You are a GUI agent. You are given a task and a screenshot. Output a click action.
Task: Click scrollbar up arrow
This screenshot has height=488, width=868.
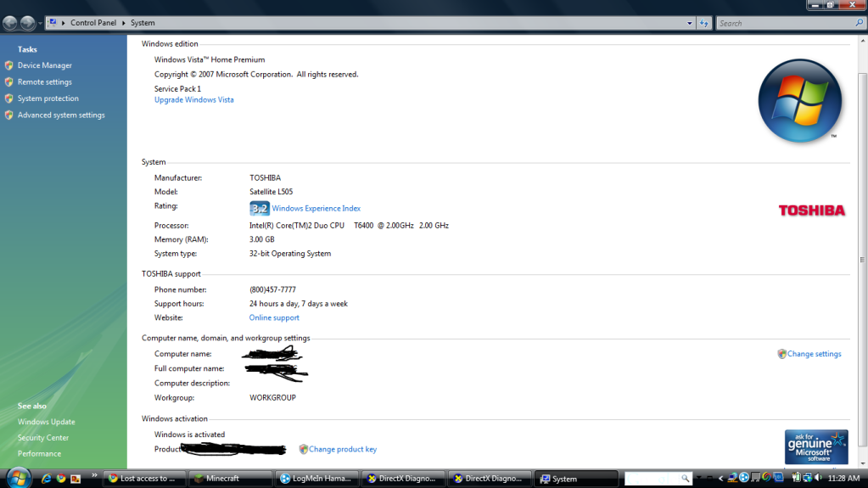(862, 41)
